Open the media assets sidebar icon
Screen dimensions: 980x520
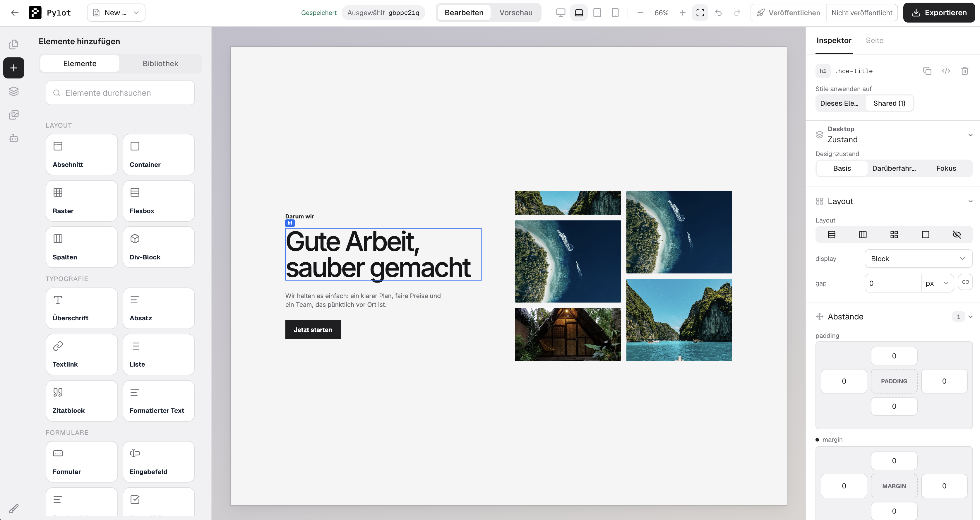[14, 114]
